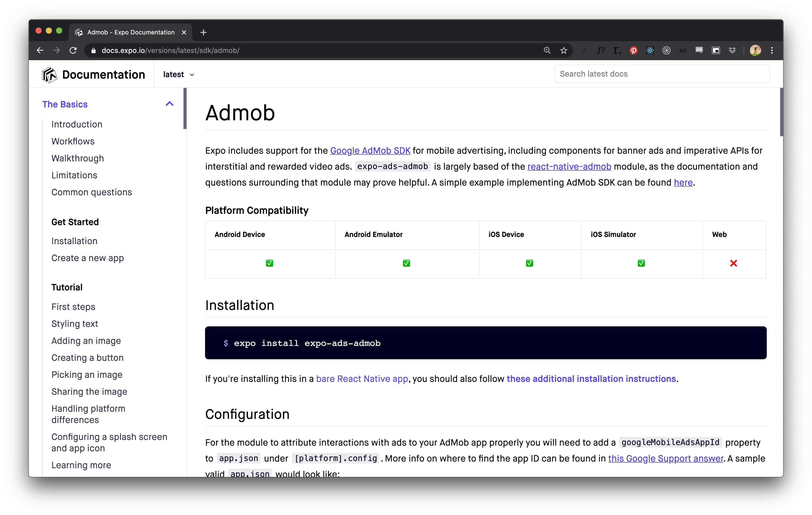Click the red X under Web
This screenshot has height=515, width=812.
pyautogui.click(x=733, y=263)
